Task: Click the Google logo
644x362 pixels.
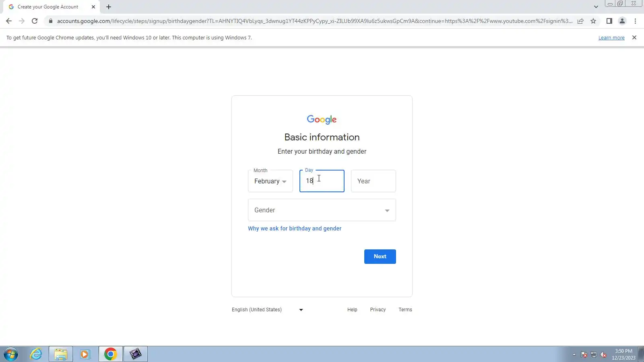Action: click(x=322, y=119)
